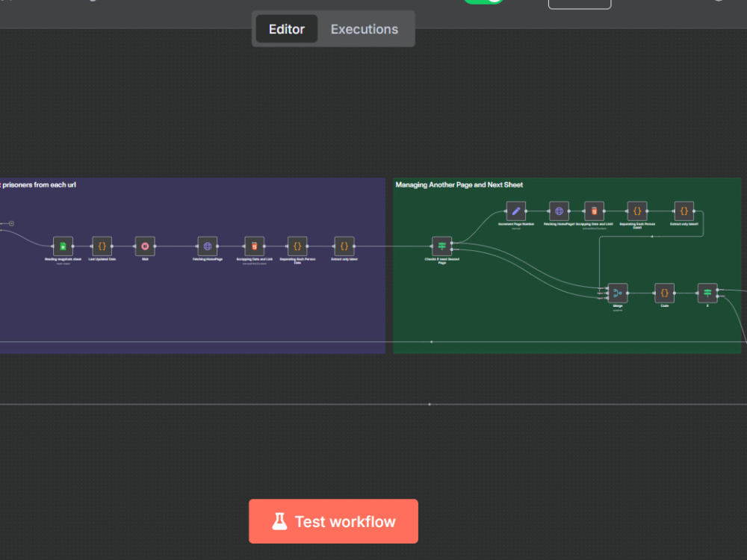Open the Separating Each Person Data node
This screenshot has width=747, height=560.
click(297, 246)
